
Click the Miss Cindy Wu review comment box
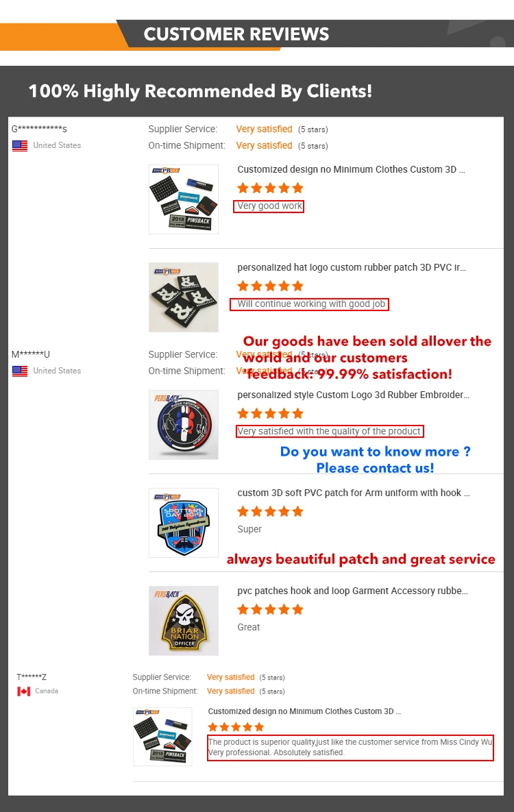pyautogui.click(x=350, y=748)
